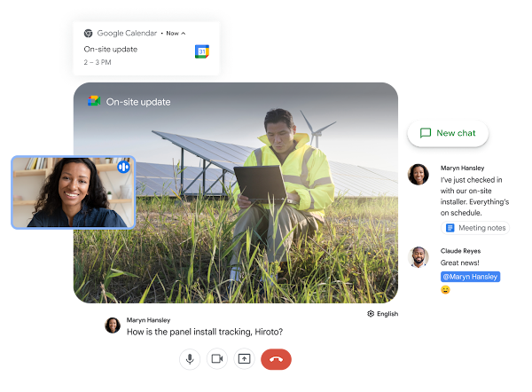
Task: Turn off the camera button
Action: click(x=216, y=358)
